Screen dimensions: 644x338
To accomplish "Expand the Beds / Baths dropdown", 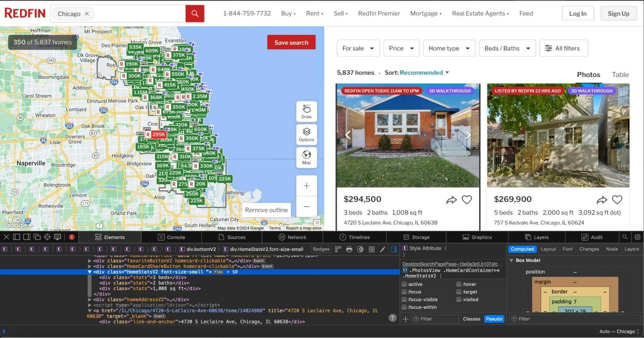I will [x=507, y=48].
